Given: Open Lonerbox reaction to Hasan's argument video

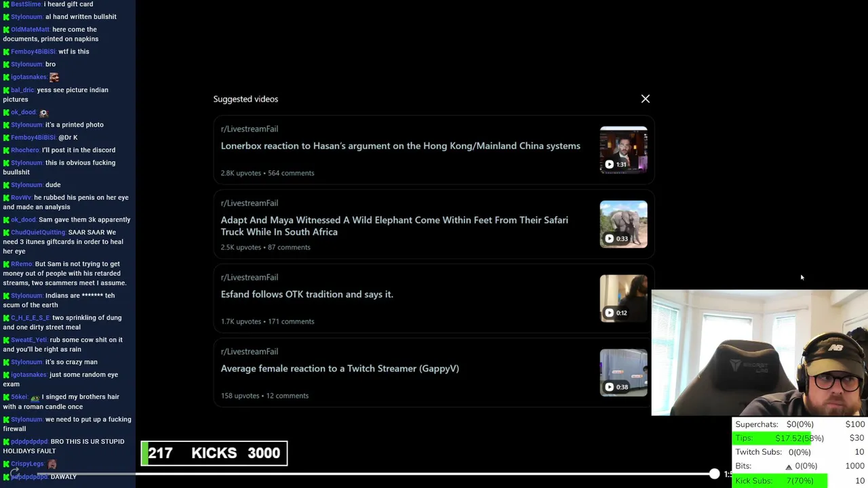Looking at the screenshot, I should coord(400,146).
